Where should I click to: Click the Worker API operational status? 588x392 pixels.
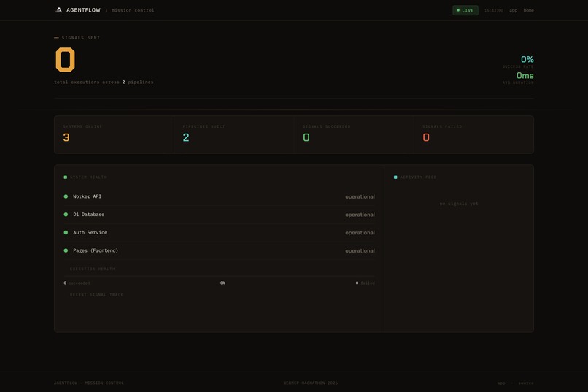[360, 196]
